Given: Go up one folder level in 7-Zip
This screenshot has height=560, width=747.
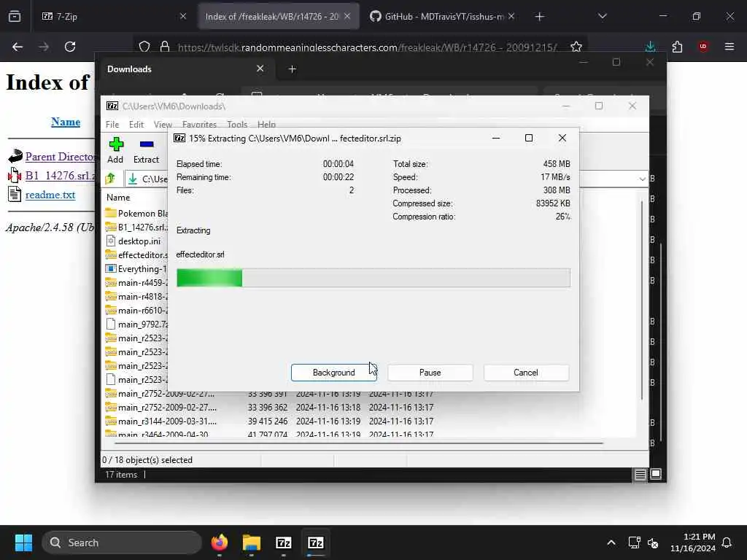Looking at the screenshot, I should (x=111, y=179).
